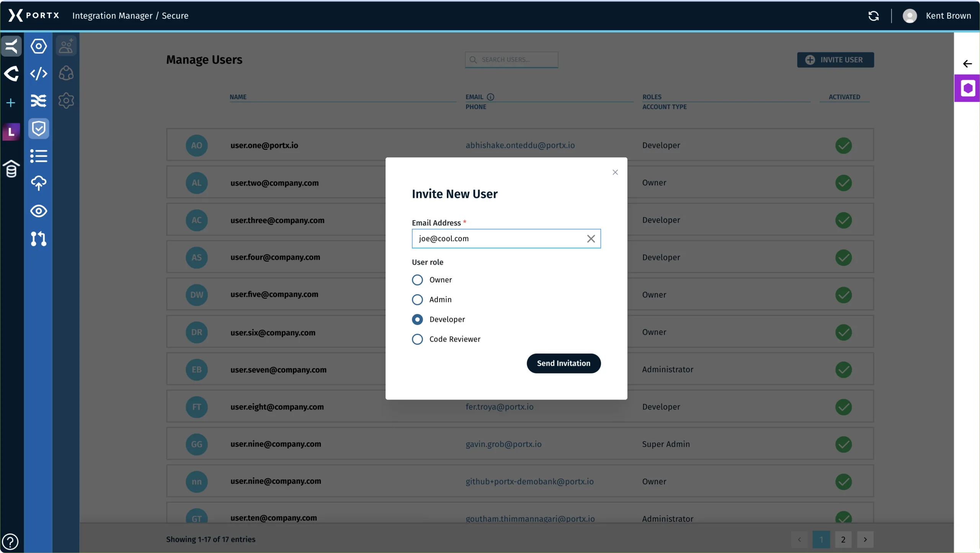980x553 pixels.
Task: Click the list view icon in sidebar
Action: coord(39,156)
